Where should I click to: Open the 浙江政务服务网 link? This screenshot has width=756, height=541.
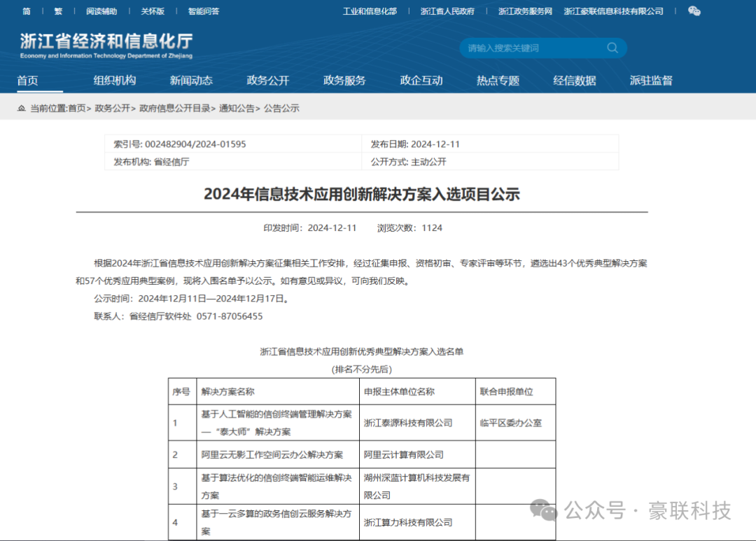coord(525,11)
